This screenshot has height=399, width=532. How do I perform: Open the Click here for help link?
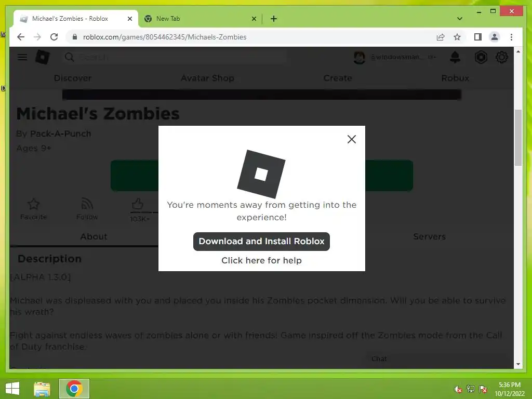261,260
